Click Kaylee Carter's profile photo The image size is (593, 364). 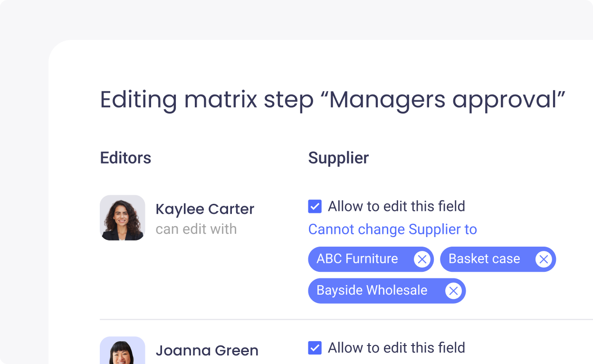[x=122, y=218]
